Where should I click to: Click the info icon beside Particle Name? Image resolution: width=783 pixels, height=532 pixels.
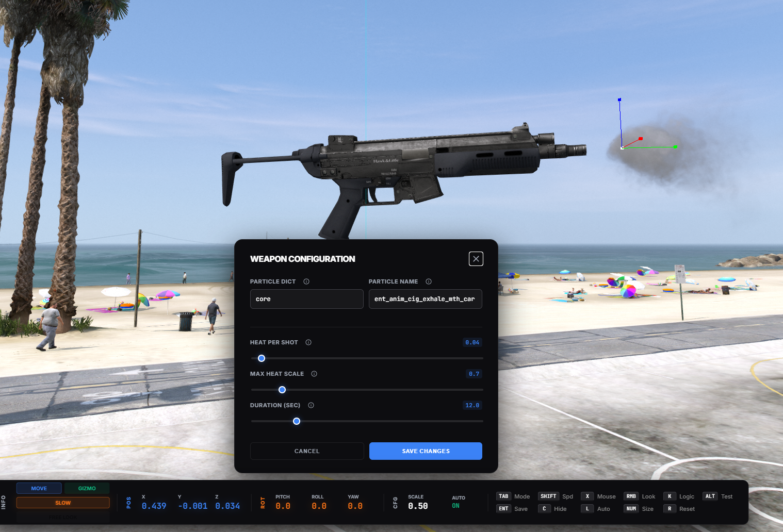coord(429,281)
